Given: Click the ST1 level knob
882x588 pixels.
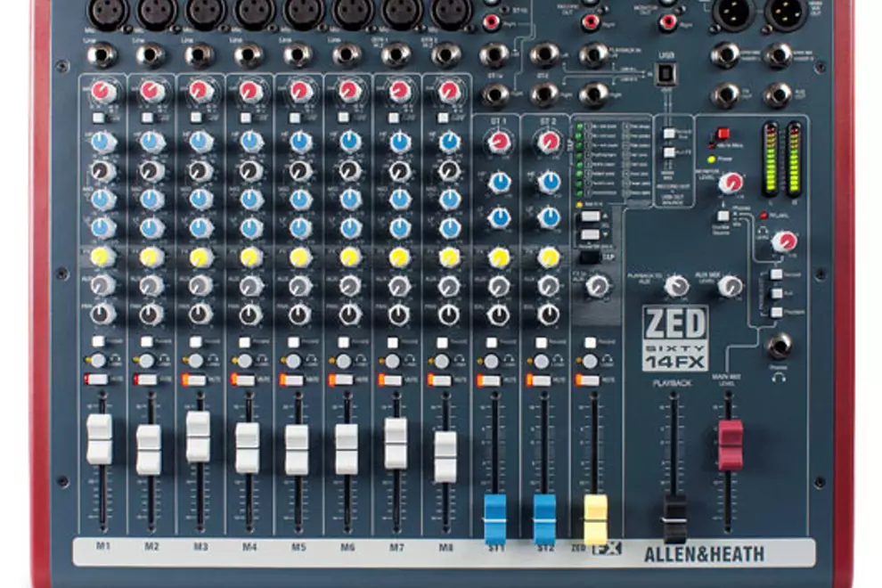Looking at the screenshot, I should (x=498, y=142).
